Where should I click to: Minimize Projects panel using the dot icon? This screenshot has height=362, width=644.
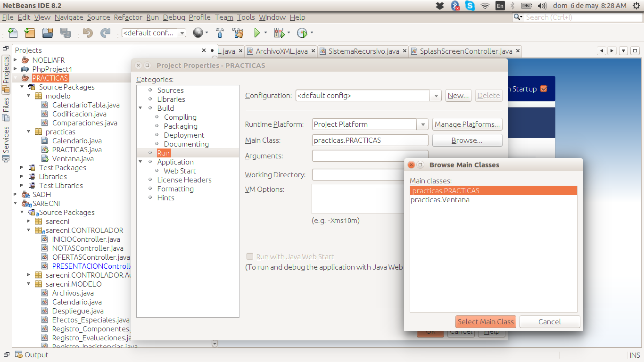click(x=212, y=50)
